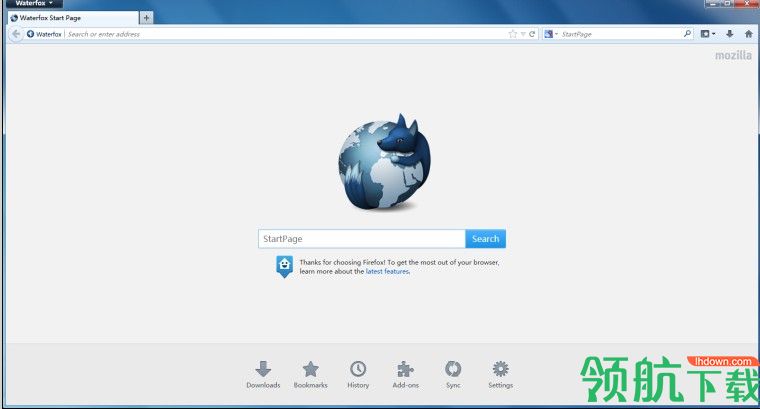This screenshot has width=760, height=409.
Task: Focus the toolbar StartPage search box
Action: point(620,34)
